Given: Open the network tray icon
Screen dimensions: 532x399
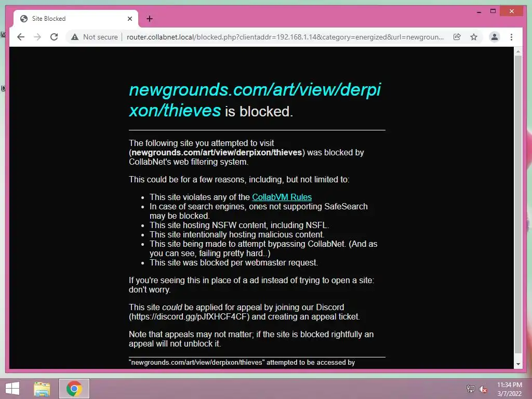Looking at the screenshot, I should [x=470, y=389].
